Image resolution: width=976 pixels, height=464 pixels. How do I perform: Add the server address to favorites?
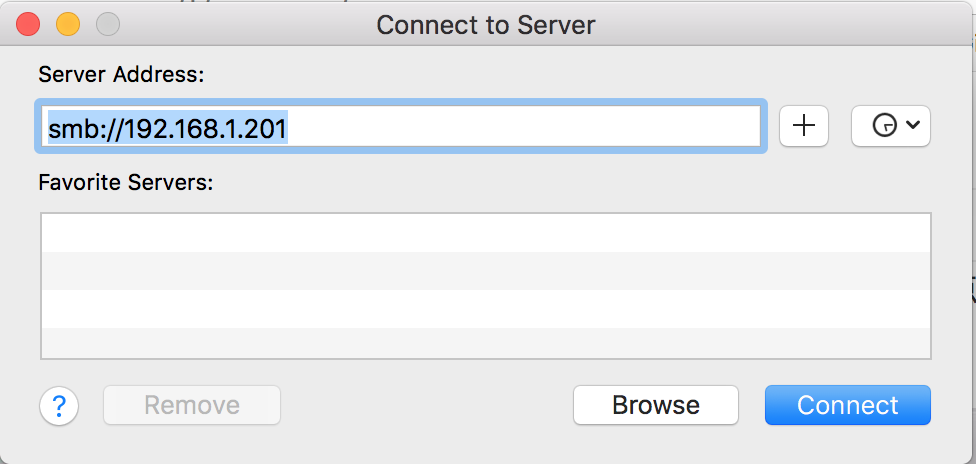click(804, 125)
